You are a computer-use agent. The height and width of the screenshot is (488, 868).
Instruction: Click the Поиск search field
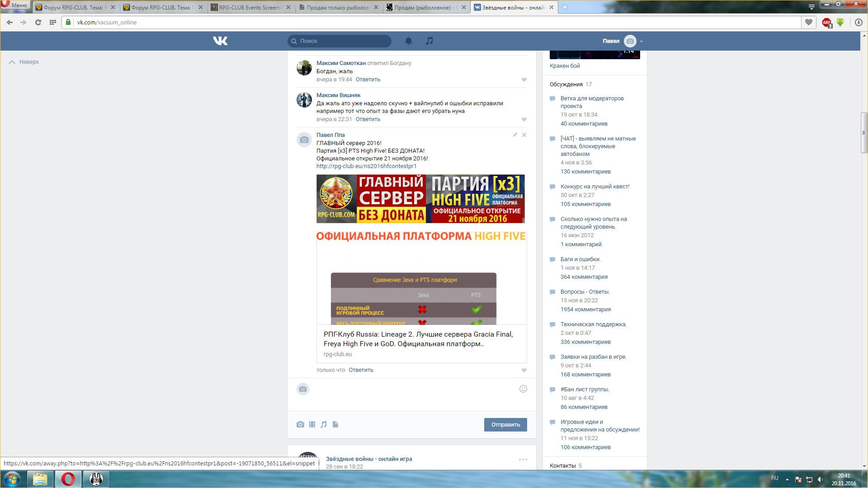coord(344,41)
